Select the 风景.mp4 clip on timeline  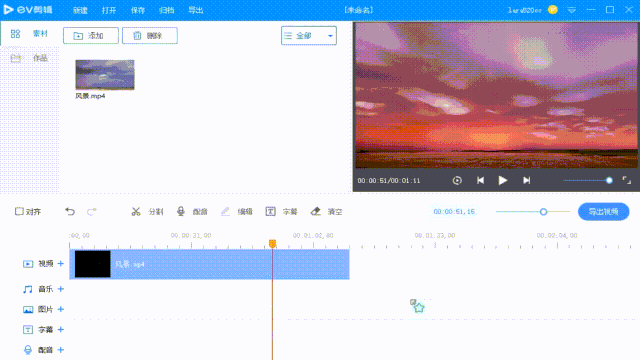point(209,264)
